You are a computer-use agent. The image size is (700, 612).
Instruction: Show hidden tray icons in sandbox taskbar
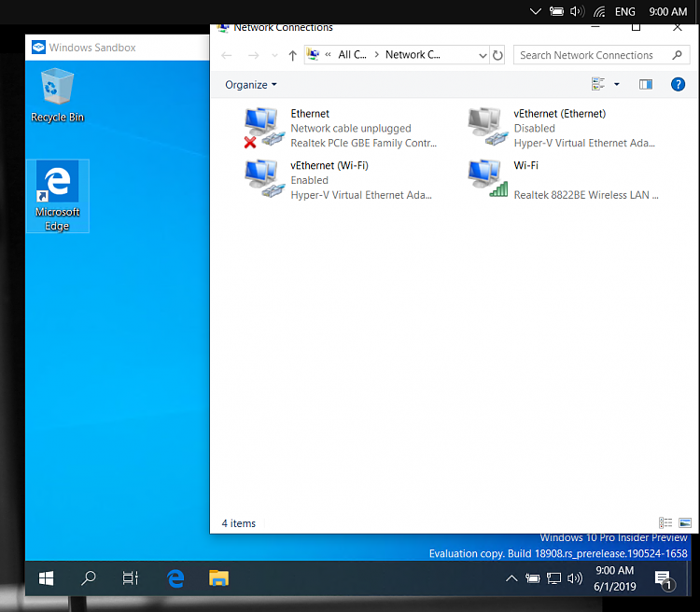[x=511, y=578]
